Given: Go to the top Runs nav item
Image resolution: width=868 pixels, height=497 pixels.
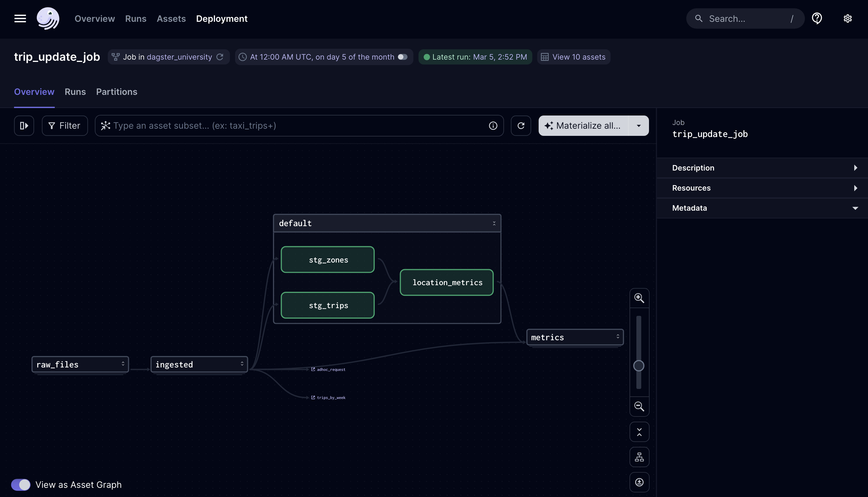Looking at the screenshot, I should (136, 18).
